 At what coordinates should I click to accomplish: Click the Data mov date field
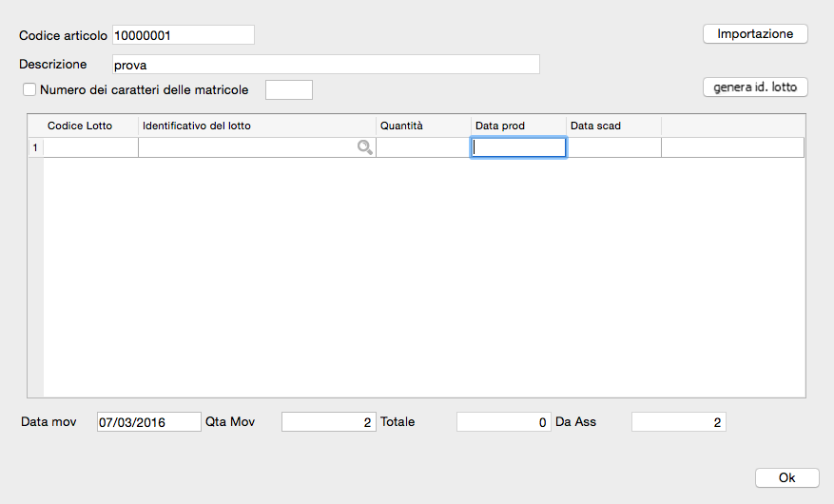point(148,422)
